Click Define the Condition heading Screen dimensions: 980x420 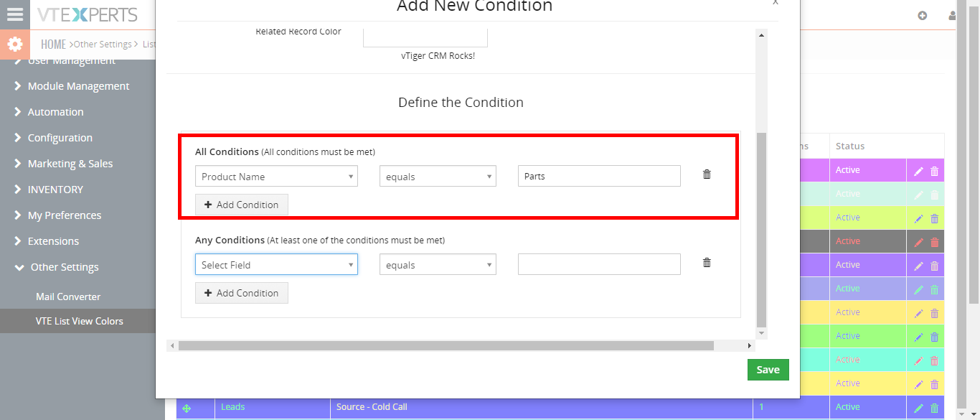tap(461, 103)
